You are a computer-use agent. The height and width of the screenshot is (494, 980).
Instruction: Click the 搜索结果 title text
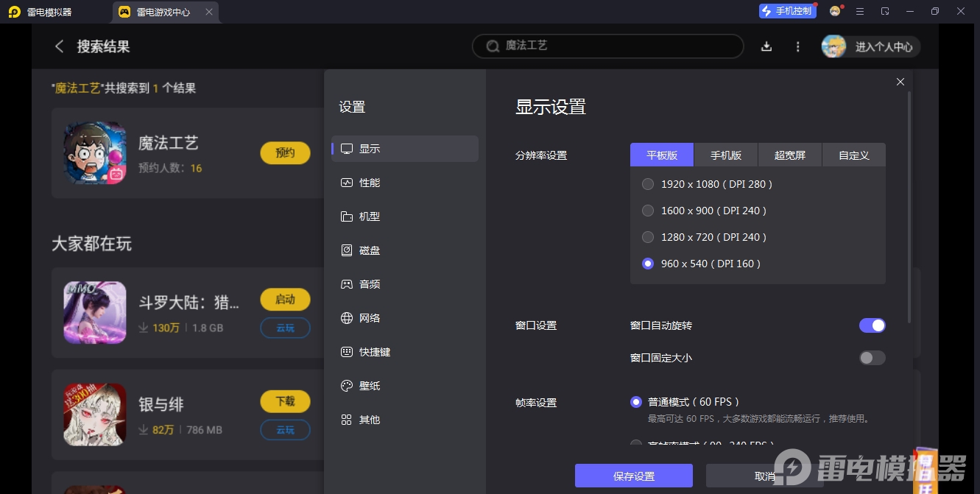(104, 46)
